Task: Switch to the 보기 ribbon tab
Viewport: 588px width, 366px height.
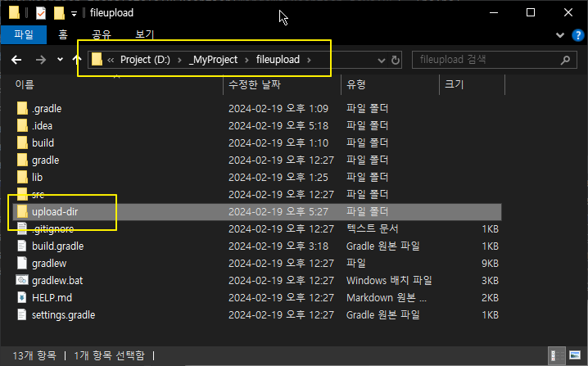Action: tap(145, 35)
